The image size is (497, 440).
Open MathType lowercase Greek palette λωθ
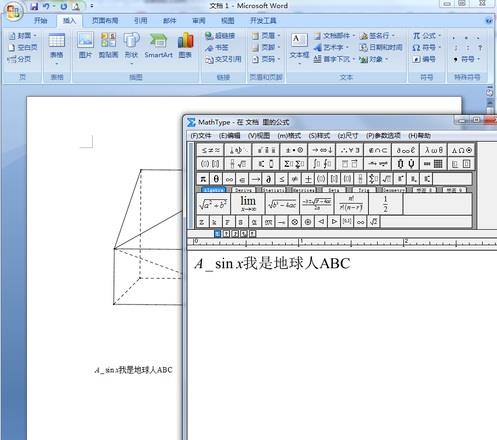coord(434,150)
